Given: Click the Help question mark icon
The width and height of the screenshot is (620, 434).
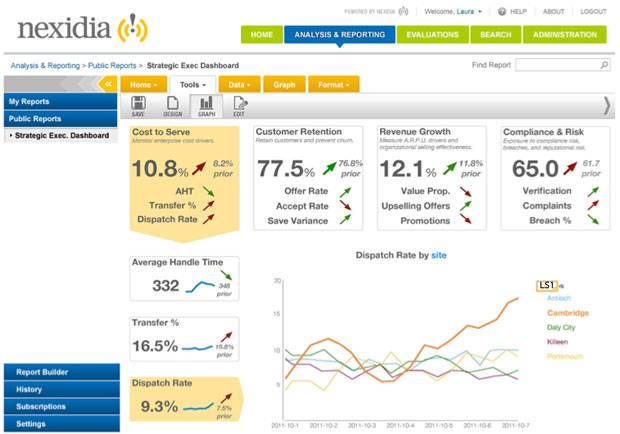Looking at the screenshot, I should click(x=502, y=11).
